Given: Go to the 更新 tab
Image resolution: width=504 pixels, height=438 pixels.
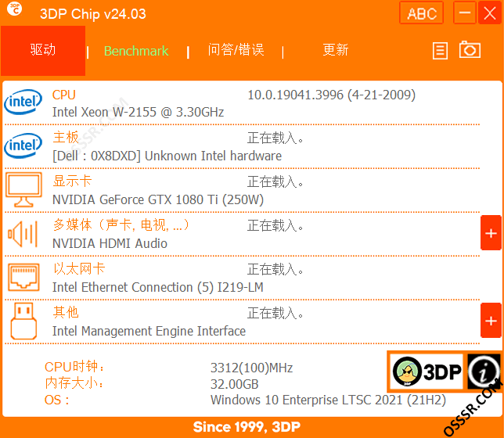Looking at the screenshot, I should [x=335, y=50].
